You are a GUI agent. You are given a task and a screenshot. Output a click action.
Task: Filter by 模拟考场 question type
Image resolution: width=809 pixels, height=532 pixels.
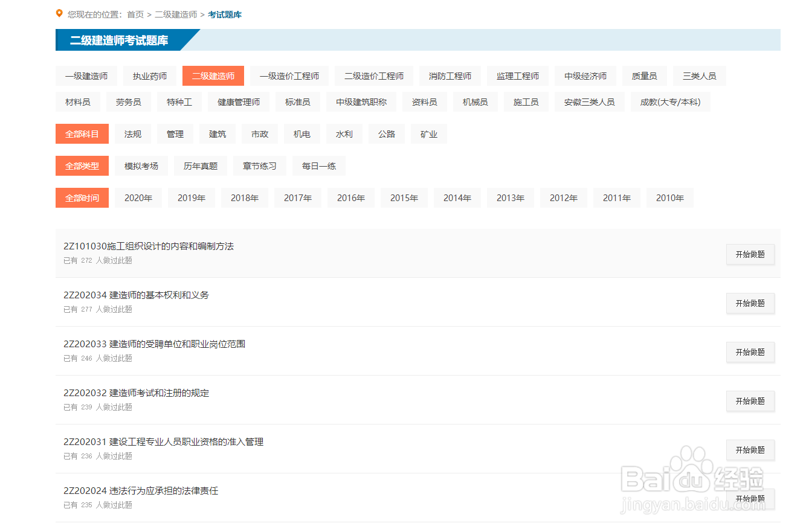pyautogui.click(x=141, y=165)
